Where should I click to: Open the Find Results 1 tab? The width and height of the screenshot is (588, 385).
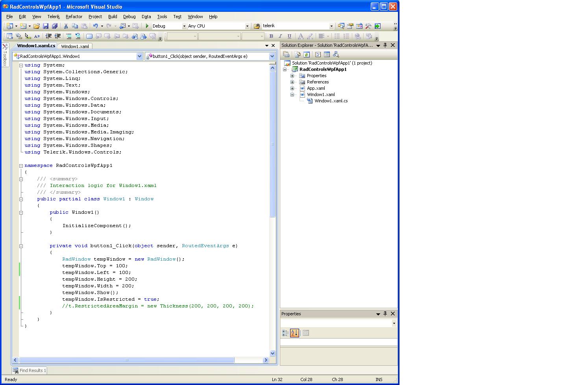(30, 370)
